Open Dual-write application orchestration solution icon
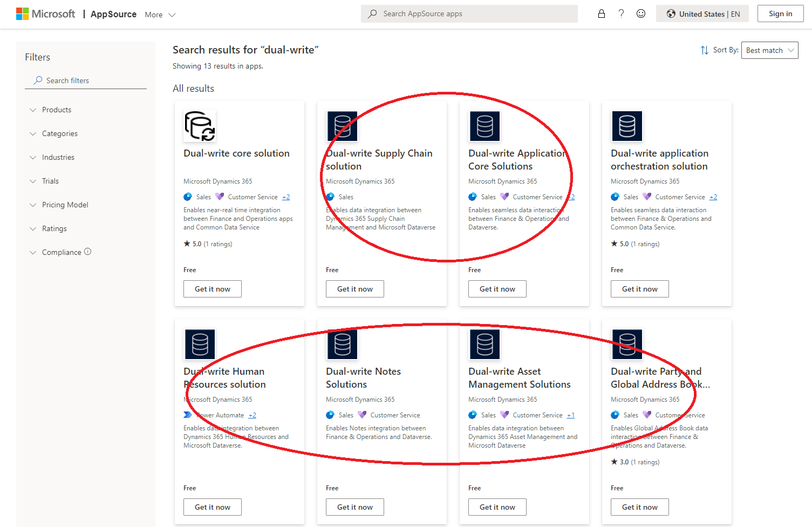 click(x=627, y=126)
